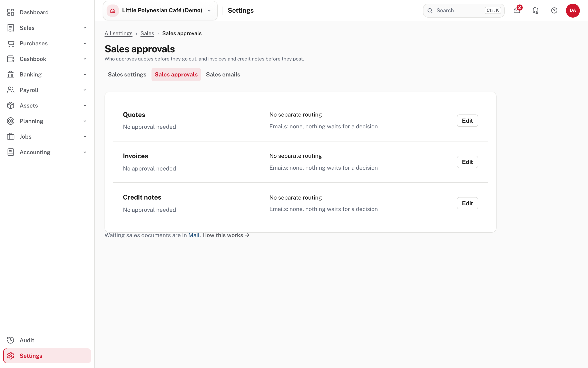Click the Accounting ledger icon
Viewport: 588px width, 368px height.
pos(11,152)
